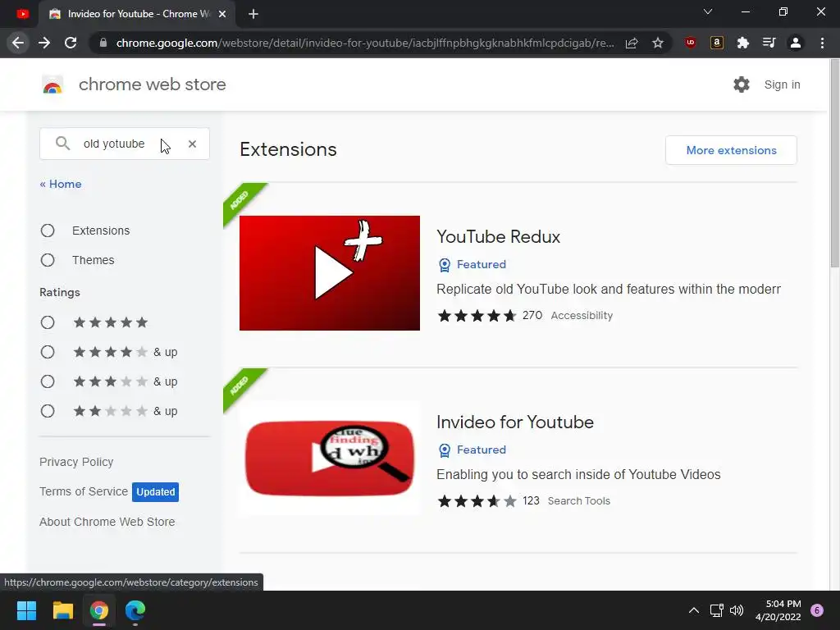The height and width of the screenshot is (630, 840).
Task: Open volume control in system tray
Action: click(x=737, y=610)
